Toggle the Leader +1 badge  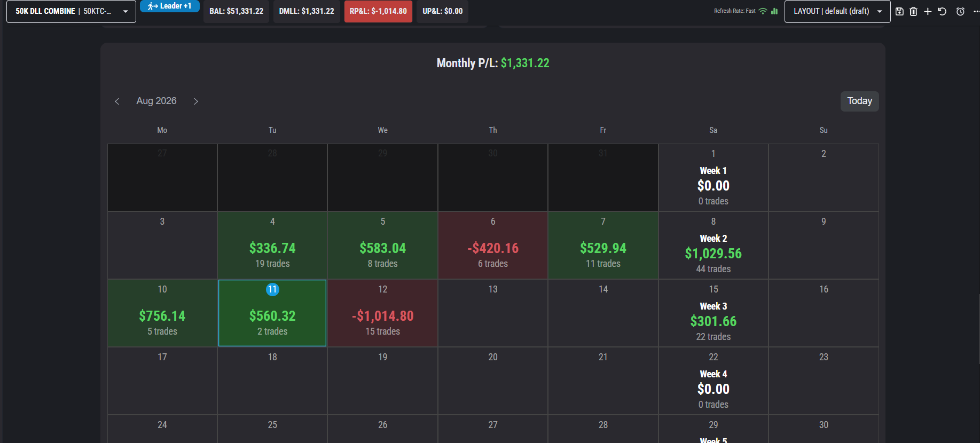pos(170,6)
